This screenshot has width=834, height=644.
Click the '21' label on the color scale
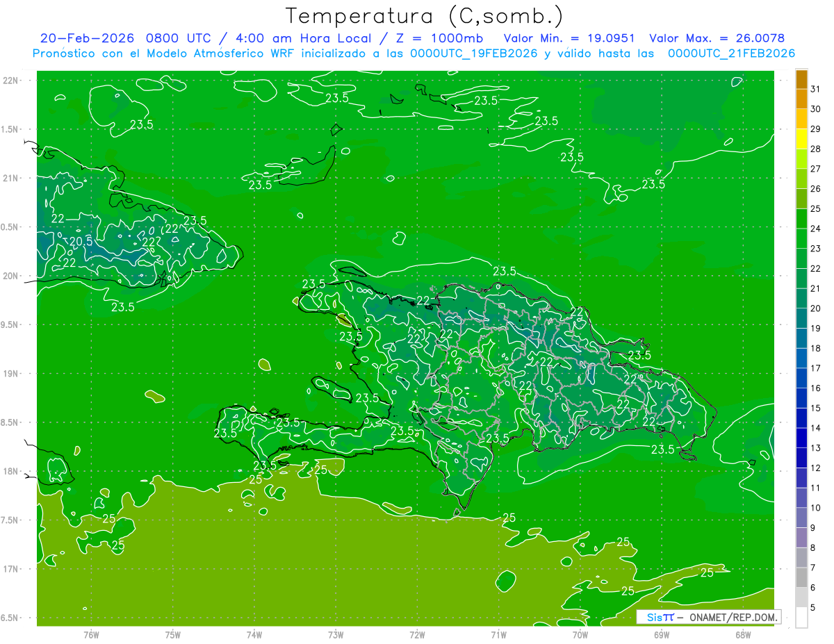(x=816, y=288)
